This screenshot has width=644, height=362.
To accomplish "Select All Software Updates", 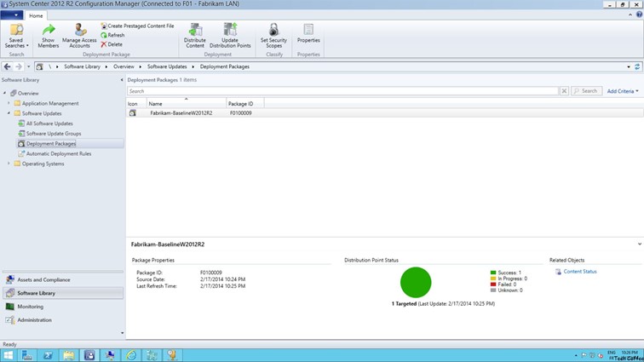I will point(49,124).
